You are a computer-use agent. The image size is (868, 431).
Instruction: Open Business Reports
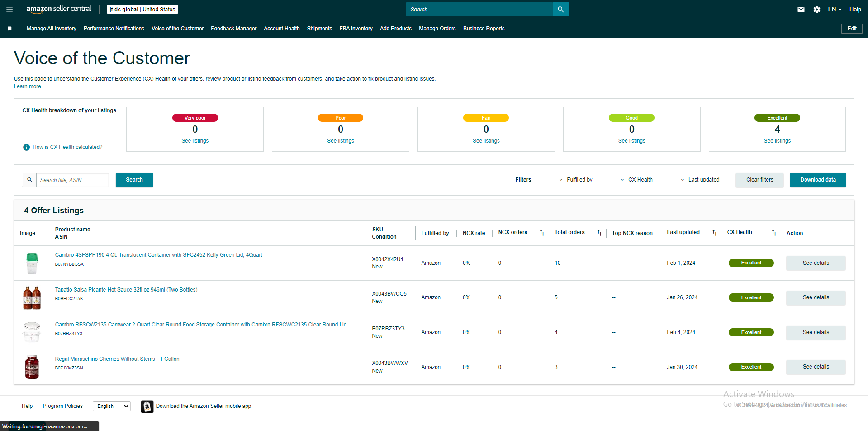click(484, 29)
